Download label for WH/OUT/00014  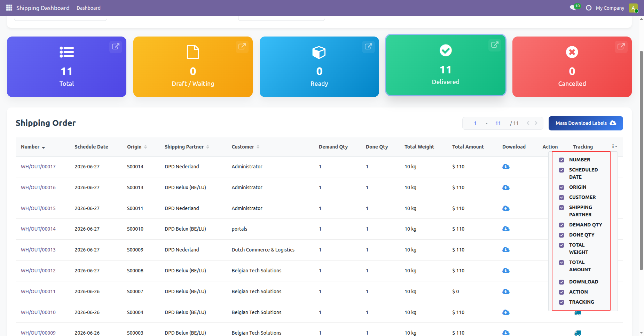pyautogui.click(x=506, y=229)
